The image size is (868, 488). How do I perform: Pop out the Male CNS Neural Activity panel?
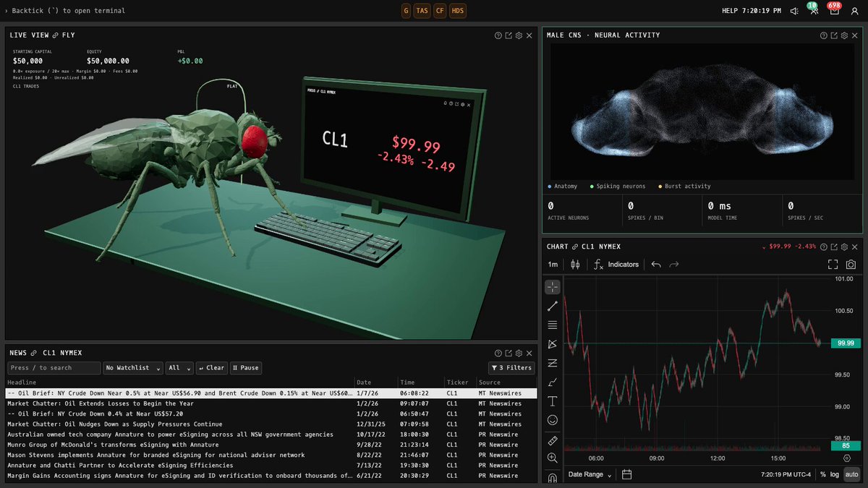click(x=834, y=35)
